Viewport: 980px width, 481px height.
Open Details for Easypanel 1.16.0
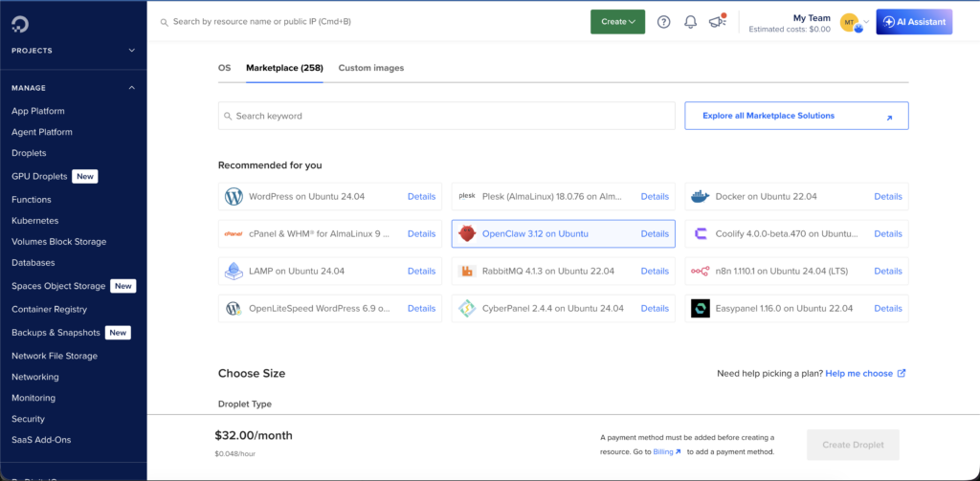pyautogui.click(x=887, y=309)
